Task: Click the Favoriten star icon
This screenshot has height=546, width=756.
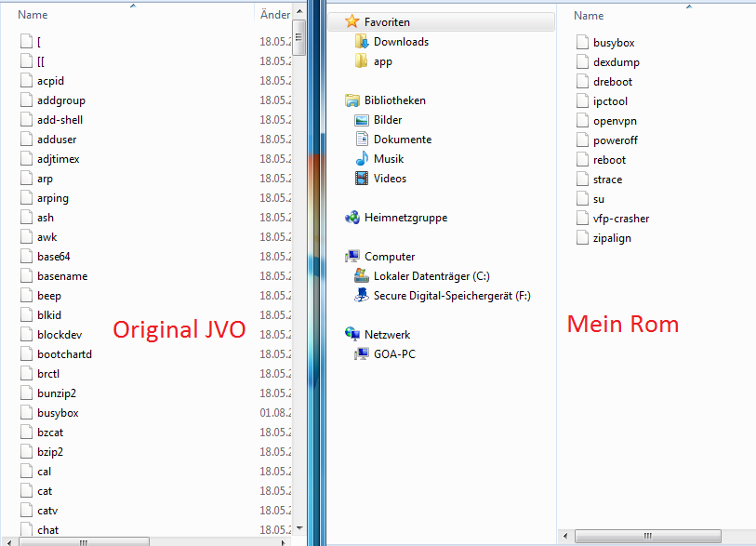Action: [351, 21]
